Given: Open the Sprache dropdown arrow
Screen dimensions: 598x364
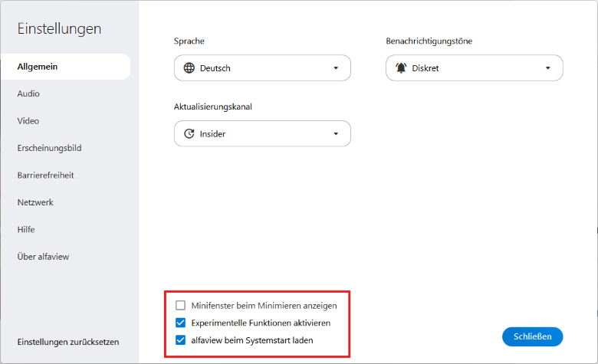Looking at the screenshot, I should [336, 68].
